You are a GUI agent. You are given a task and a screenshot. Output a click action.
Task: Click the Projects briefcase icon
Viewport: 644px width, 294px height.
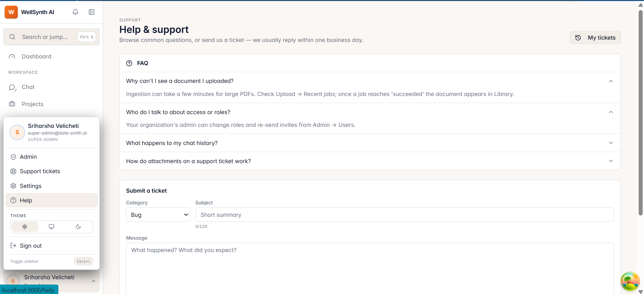(x=12, y=104)
